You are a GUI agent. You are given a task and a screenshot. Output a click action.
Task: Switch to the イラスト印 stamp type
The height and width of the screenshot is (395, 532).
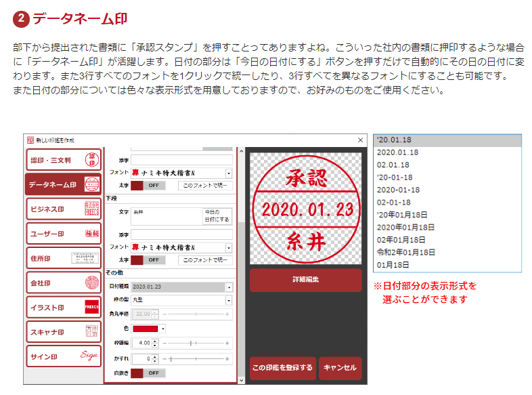pyautogui.click(x=63, y=307)
